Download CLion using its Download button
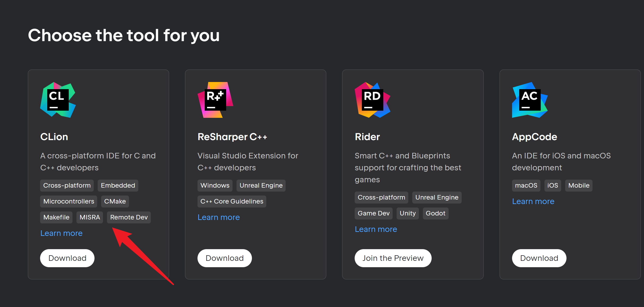Viewport: 644px width, 307px height. pos(67,258)
